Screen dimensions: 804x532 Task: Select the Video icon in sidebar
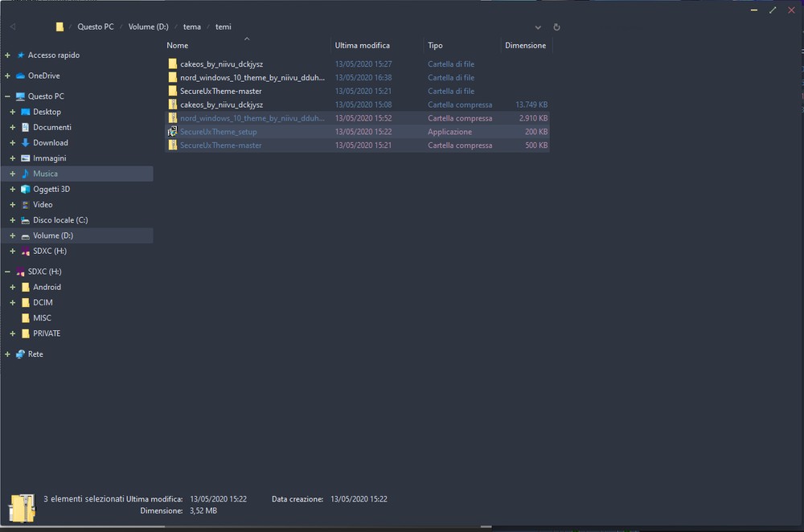click(x=25, y=205)
